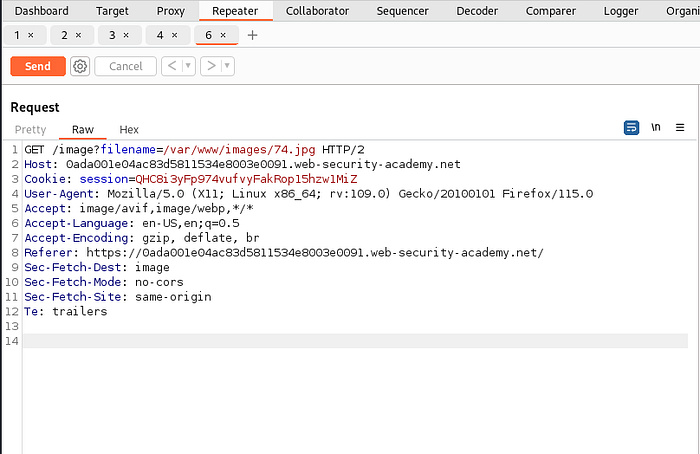This screenshot has width=700, height=454.
Task: Switch request view to Hex
Action: 129,129
